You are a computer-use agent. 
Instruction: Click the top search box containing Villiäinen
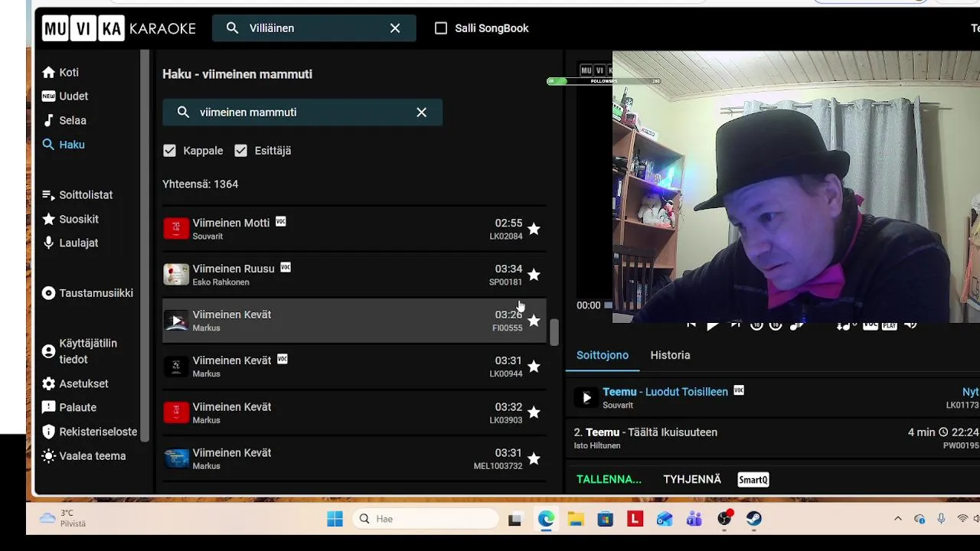(x=314, y=28)
